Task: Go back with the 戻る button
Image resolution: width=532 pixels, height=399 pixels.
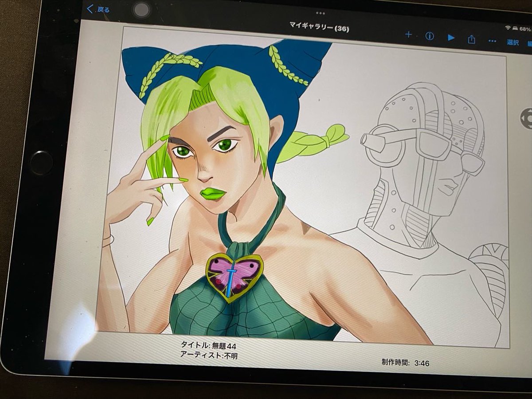Action: 98,9
